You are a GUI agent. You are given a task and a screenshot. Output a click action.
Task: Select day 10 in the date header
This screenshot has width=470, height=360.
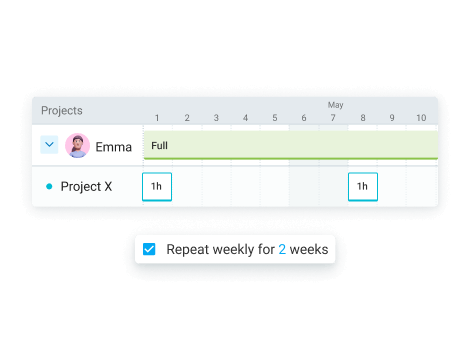[x=421, y=118]
